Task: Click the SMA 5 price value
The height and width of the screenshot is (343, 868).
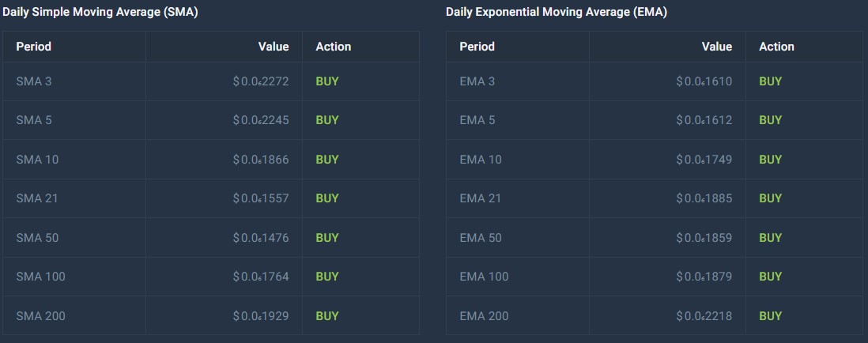Action: [261, 120]
